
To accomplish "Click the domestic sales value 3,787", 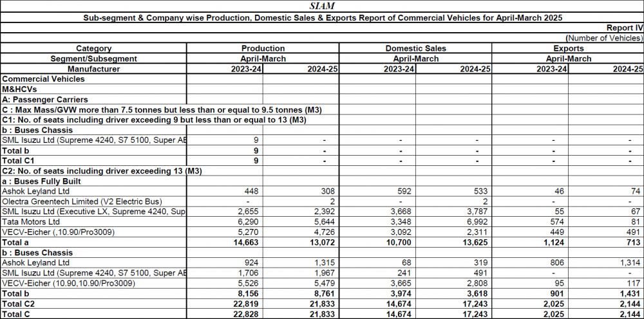I will (477, 212).
